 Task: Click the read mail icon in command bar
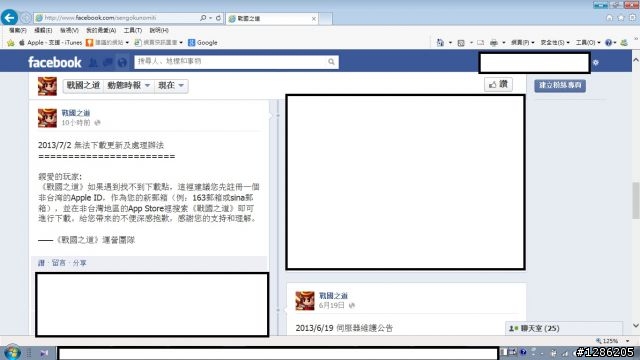click(480, 42)
